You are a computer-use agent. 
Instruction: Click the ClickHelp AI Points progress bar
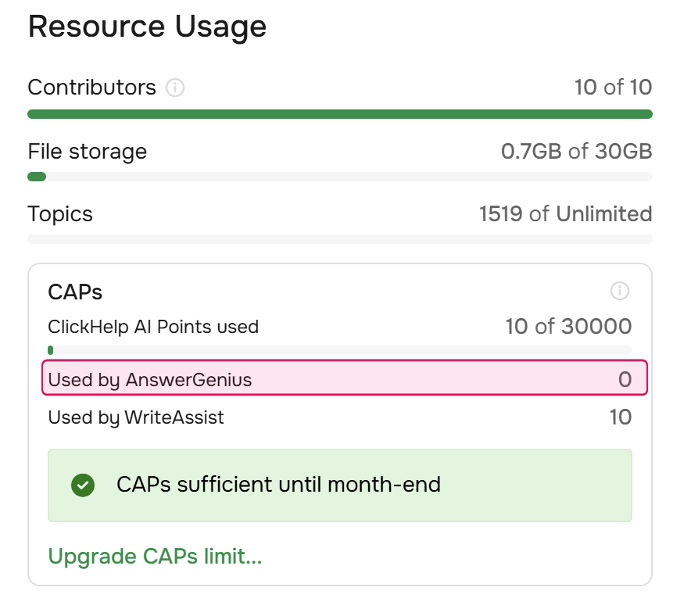[x=340, y=347]
